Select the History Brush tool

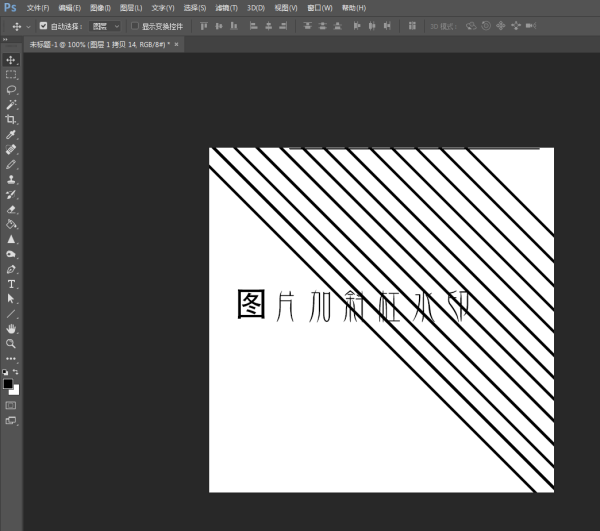(11, 194)
